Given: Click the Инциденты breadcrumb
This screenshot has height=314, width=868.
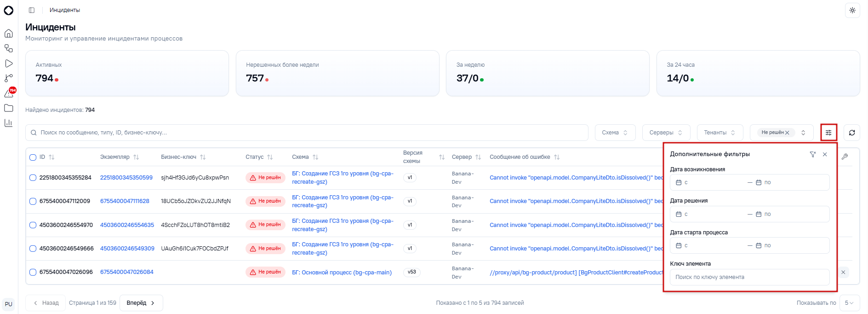Looking at the screenshot, I should tap(65, 10).
